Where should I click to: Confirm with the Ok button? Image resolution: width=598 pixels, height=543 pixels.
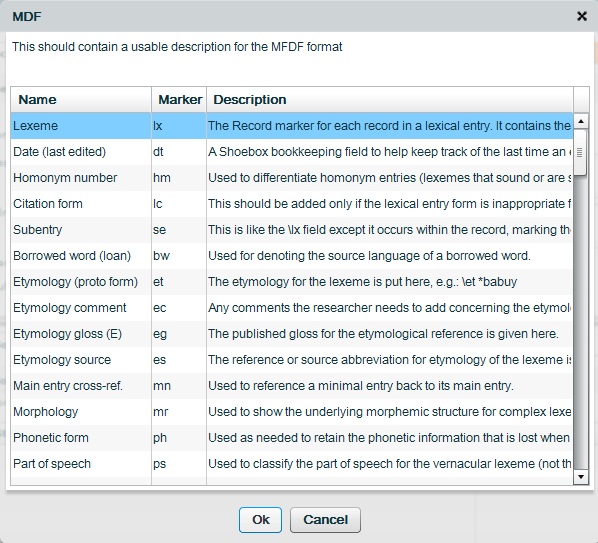(x=260, y=520)
